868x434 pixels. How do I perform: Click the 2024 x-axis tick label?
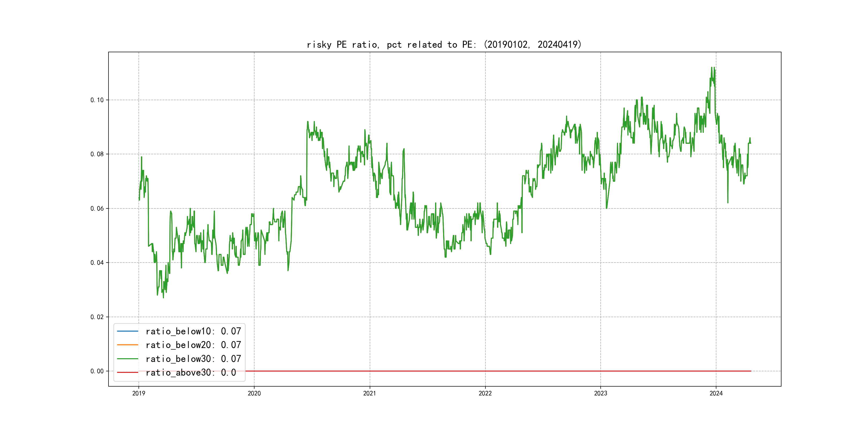coord(716,393)
